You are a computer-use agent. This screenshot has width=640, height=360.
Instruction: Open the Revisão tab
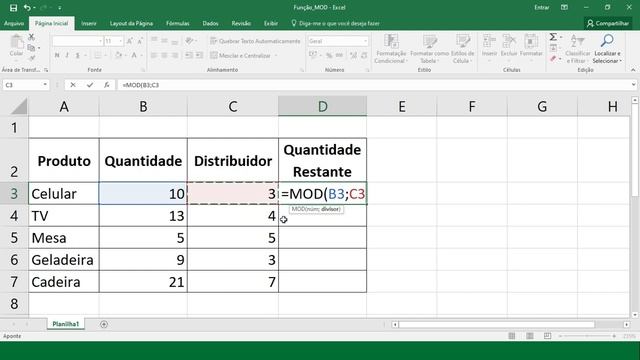point(241,24)
